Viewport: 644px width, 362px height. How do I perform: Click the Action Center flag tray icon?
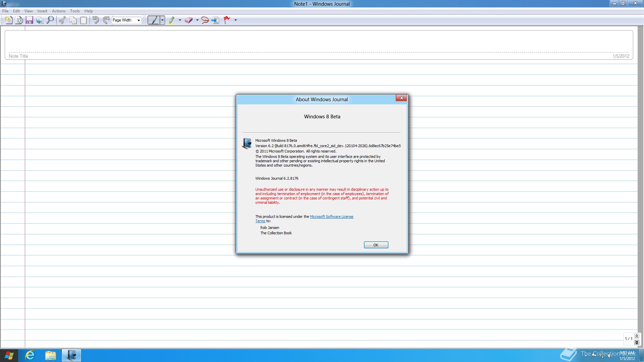[594, 355]
